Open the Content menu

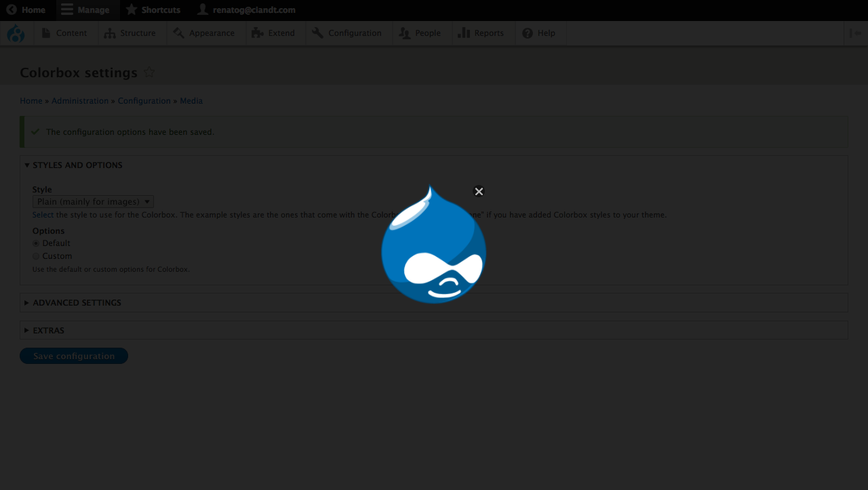[x=64, y=33]
